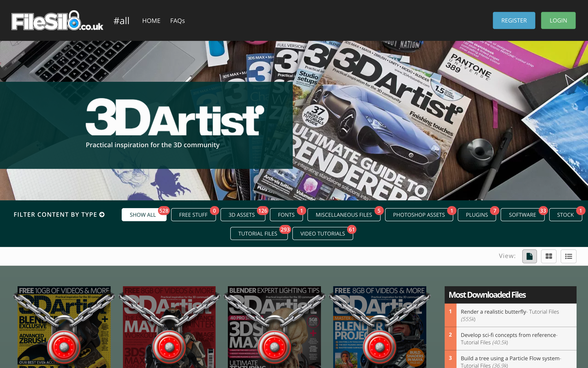Open 'Develop sci-fi concepts from reference' download
Viewport: 588px width, 368px height.
coord(508,335)
